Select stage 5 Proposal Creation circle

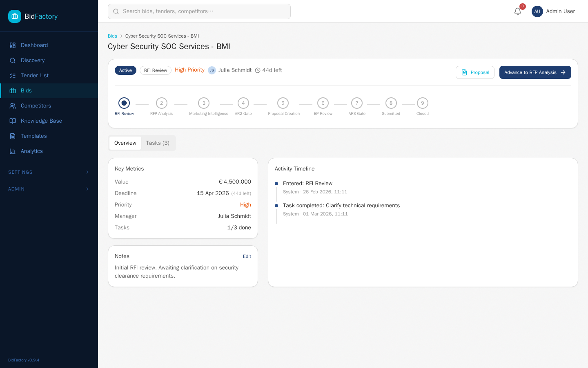[x=283, y=103]
